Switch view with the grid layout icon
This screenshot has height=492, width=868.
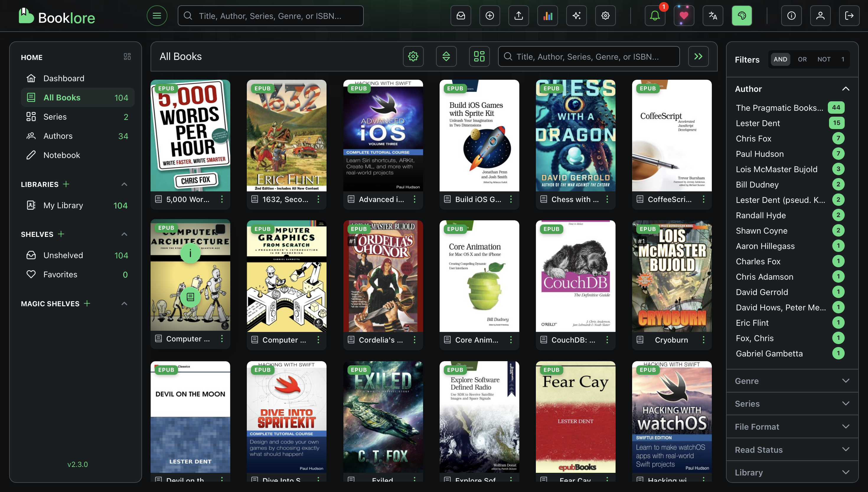click(x=479, y=56)
